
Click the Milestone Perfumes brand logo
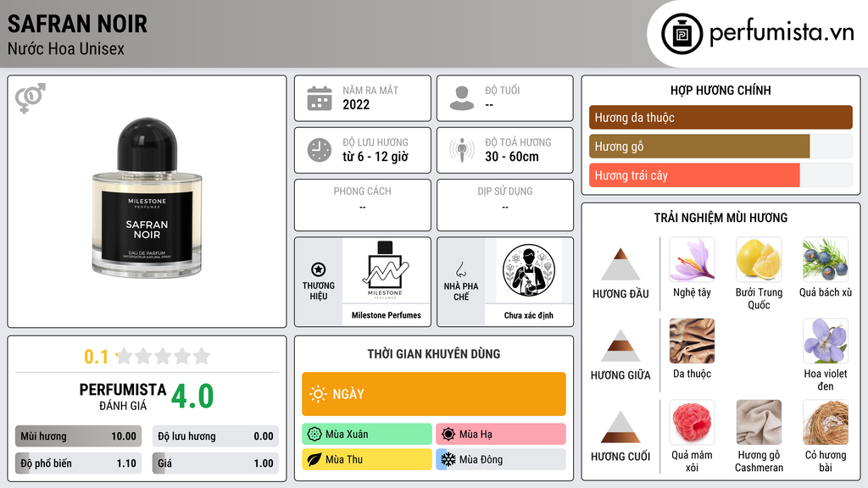coord(386,270)
